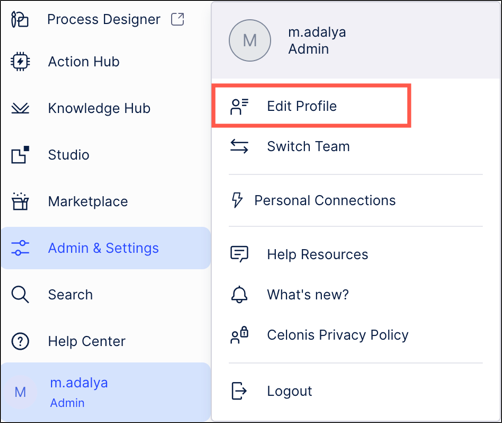502x423 pixels.
Task: Click the What's new bell icon
Action: 239,295
